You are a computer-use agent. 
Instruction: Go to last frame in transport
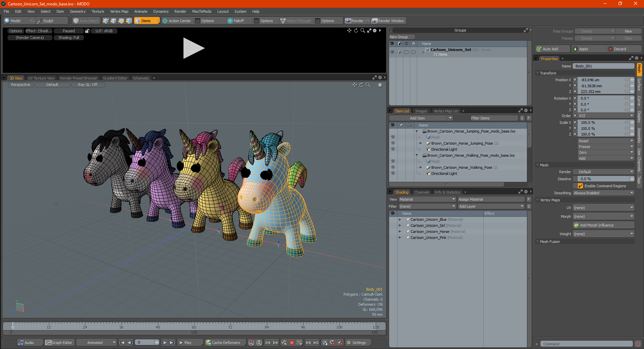click(x=172, y=343)
